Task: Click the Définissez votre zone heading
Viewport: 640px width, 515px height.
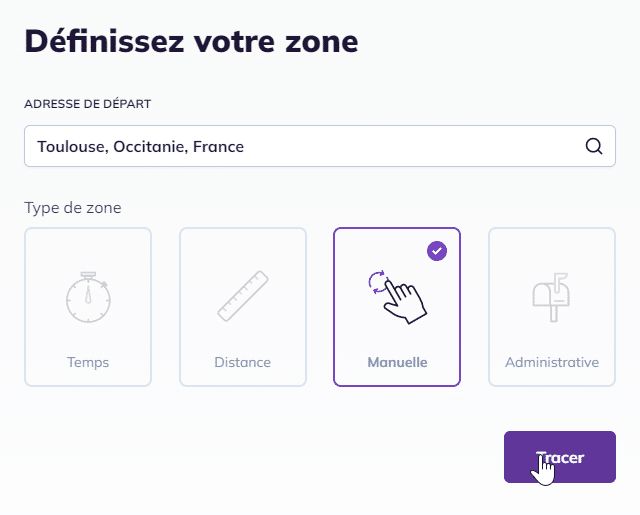Action: pyautogui.click(x=191, y=41)
